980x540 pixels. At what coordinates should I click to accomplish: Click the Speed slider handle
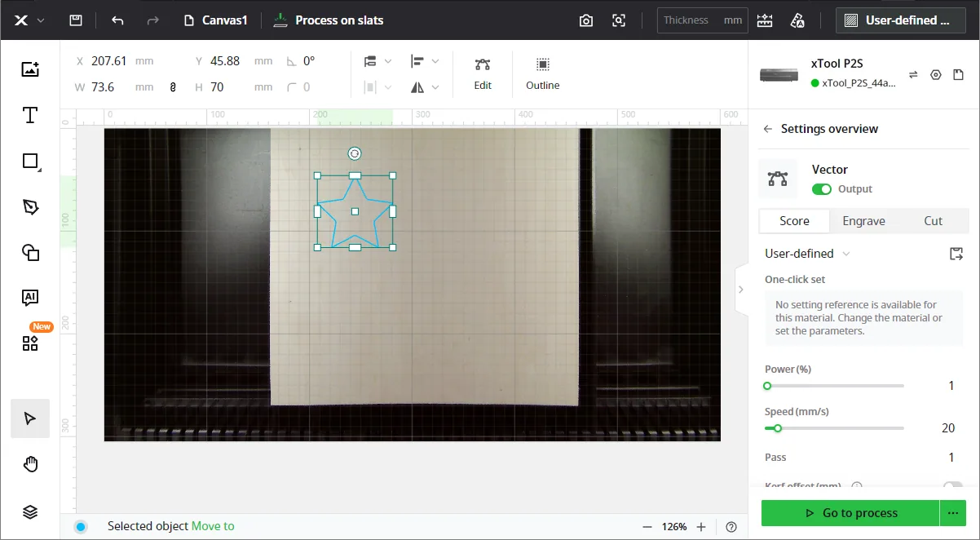coord(778,428)
